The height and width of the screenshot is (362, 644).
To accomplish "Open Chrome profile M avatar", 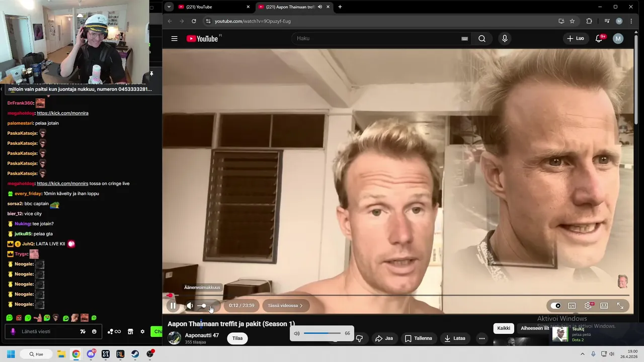I will point(619,21).
